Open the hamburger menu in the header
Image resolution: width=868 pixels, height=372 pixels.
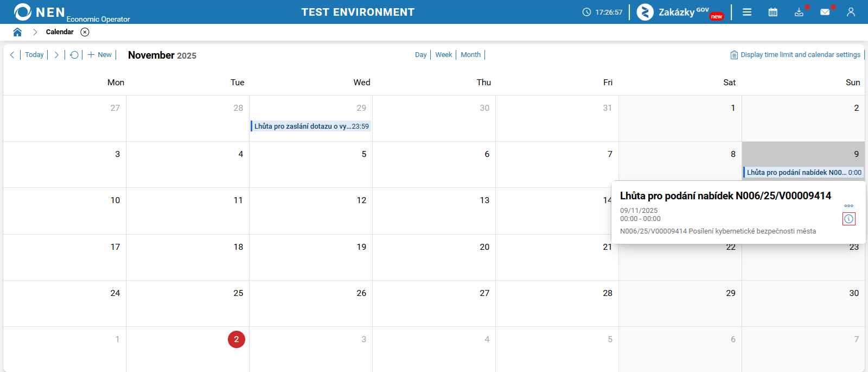(747, 12)
